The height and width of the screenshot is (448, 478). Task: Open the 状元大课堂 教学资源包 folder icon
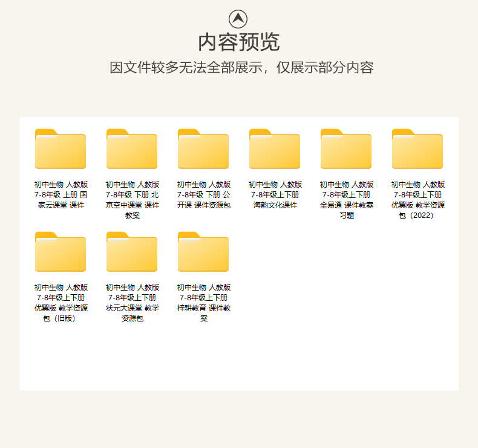point(132,252)
